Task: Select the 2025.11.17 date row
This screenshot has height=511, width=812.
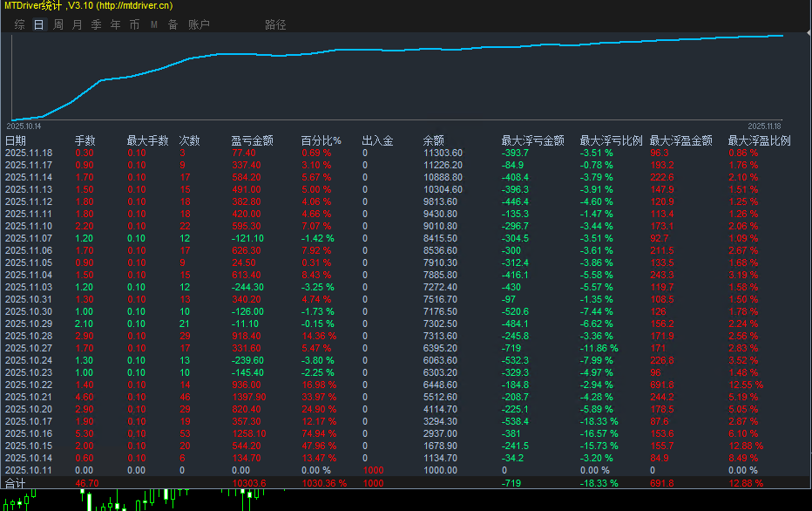Action: 29,165
